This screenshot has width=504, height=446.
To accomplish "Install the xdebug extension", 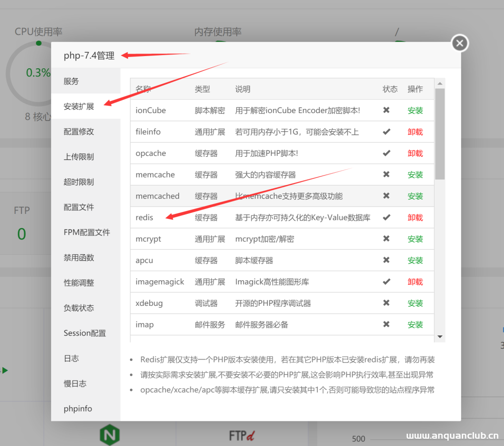I will (x=415, y=303).
